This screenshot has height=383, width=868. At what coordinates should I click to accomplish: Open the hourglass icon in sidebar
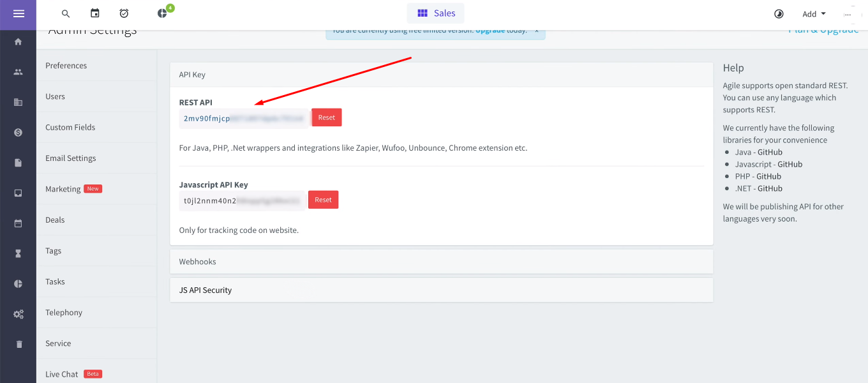point(18,253)
